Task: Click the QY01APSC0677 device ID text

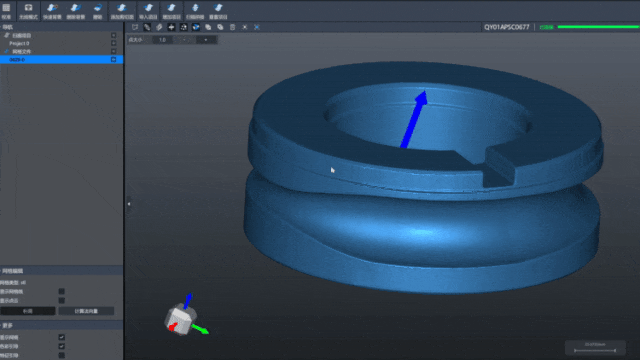Action: tap(507, 27)
